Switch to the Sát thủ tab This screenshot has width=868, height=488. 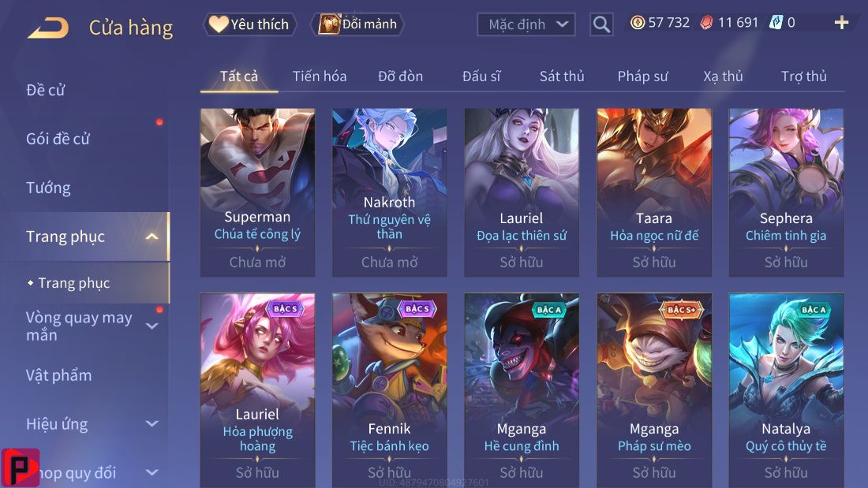click(562, 76)
